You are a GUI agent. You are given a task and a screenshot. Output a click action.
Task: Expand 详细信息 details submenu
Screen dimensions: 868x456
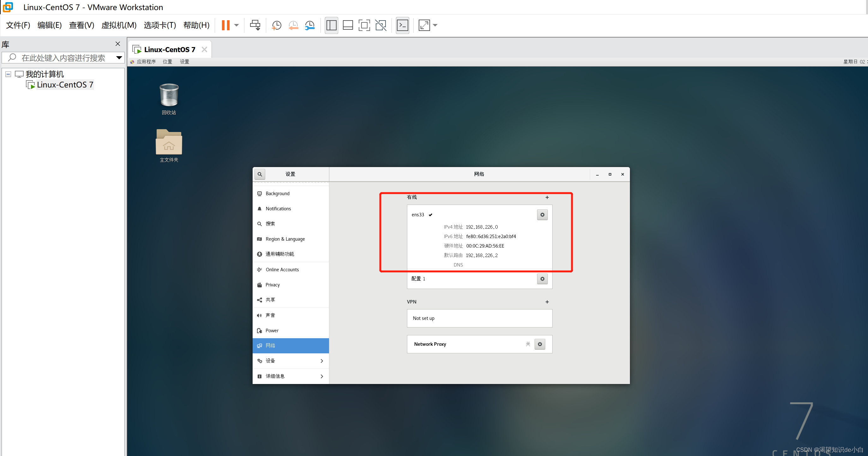point(291,376)
